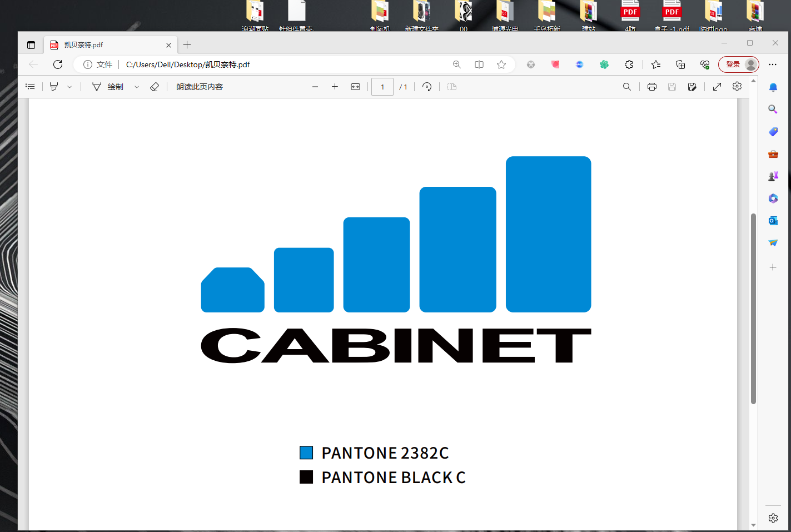This screenshot has height=532, width=791.
Task: Add app to sidebar with plus
Action: [773, 267]
